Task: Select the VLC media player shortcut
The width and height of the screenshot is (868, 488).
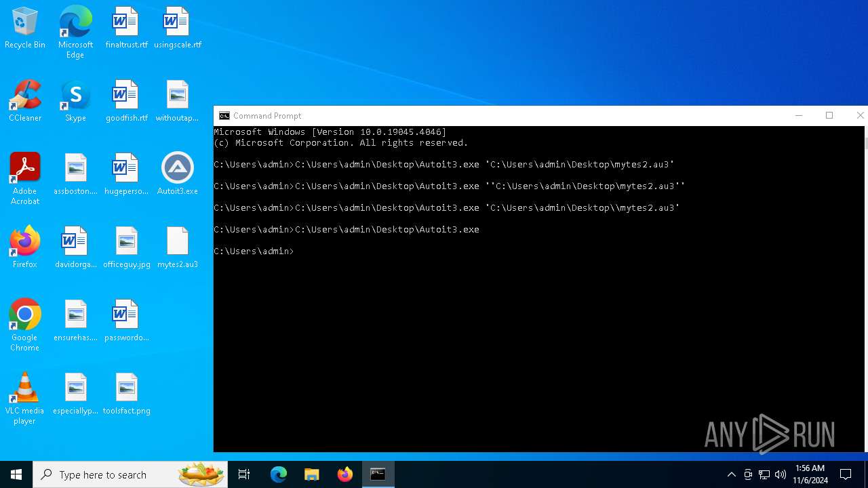Action: [25, 399]
